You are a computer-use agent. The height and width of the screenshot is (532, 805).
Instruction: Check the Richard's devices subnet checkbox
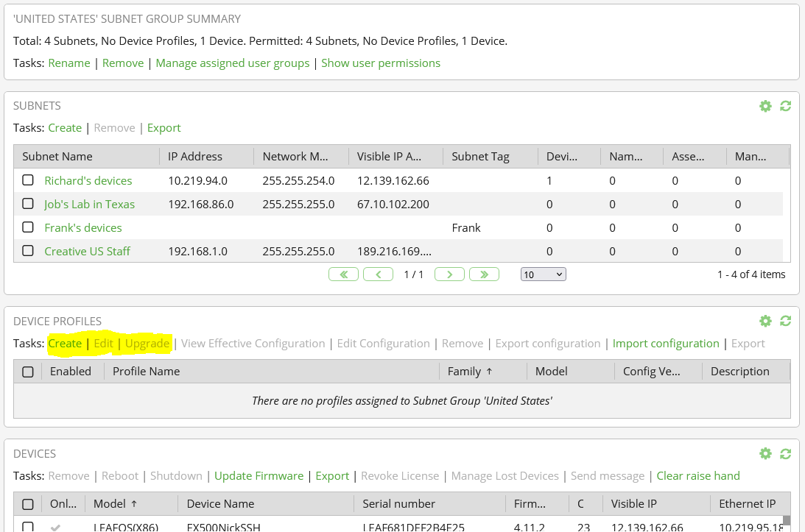[28, 180]
